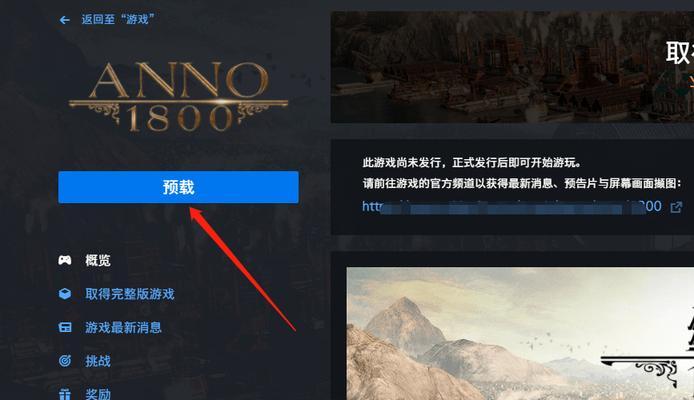Select the 取得完整版游戏 menu text
The image size is (694, 400).
tap(130, 294)
